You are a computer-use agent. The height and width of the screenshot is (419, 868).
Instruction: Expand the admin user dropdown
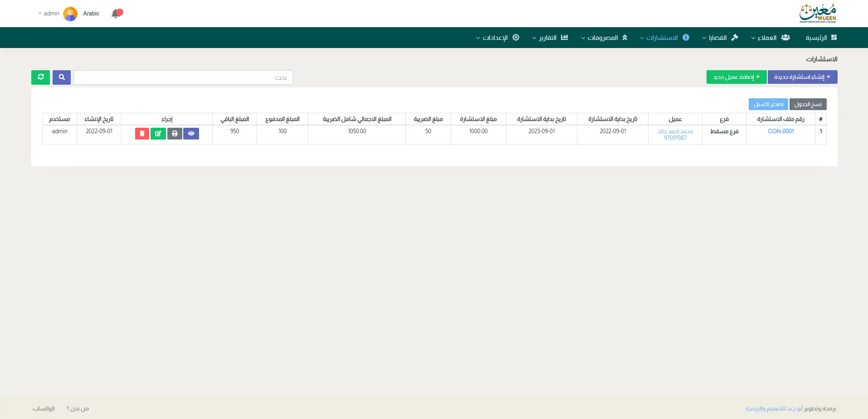[x=49, y=14]
